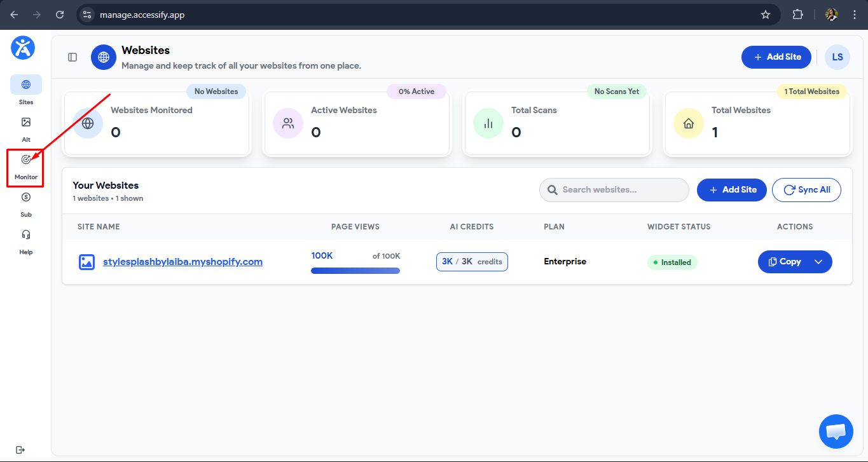Open the browser extensions puzzle menu
Viewport: 868px width, 462px height.
(x=797, y=14)
